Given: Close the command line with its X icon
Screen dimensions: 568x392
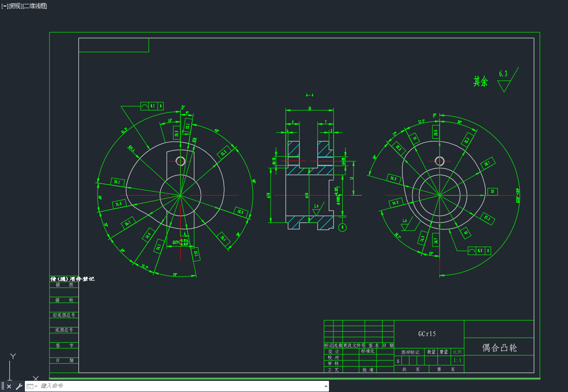Looking at the screenshot, I should 9,386.
